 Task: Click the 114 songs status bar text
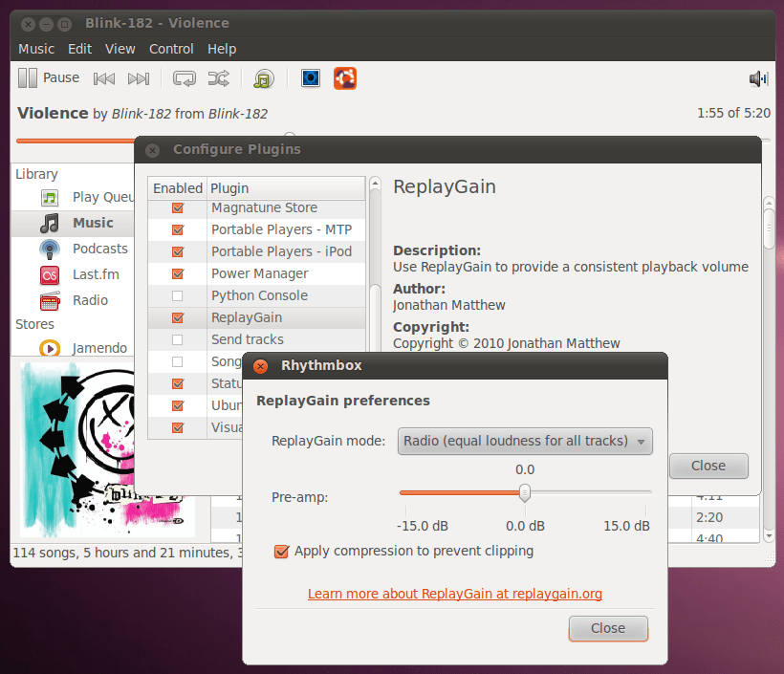pos(127,553)
